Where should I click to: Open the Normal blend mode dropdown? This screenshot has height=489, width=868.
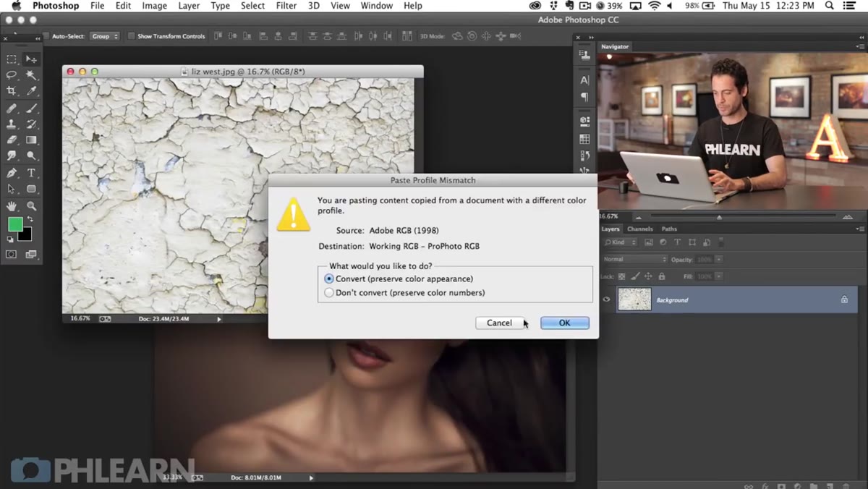(x=634, y=259)
